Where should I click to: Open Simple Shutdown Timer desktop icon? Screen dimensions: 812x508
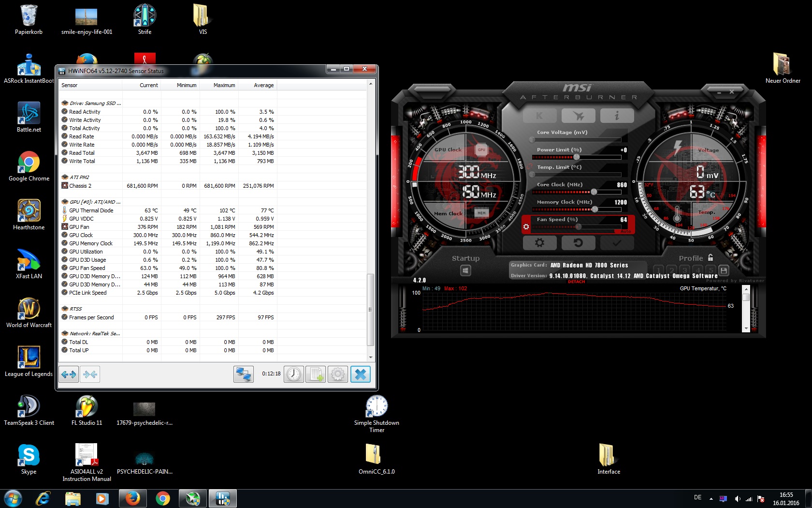[377, 414]
